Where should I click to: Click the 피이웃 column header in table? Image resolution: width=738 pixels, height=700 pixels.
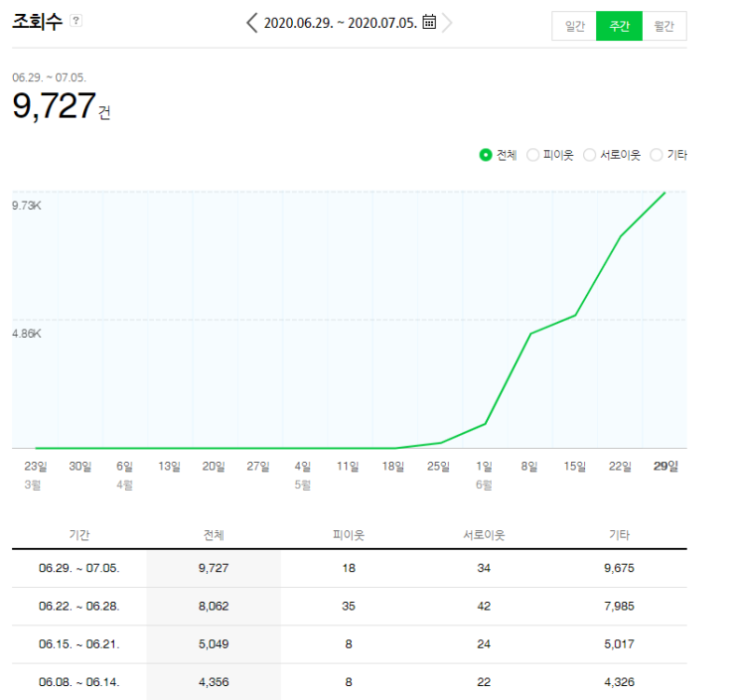click(349, 535)
